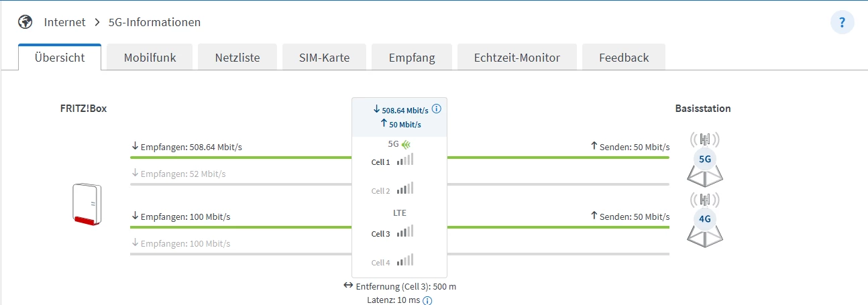Screen dimensions: 868x305
Task: Click the 4G base station tower icon
Action: pyautogui.click(x=704, y=219)
